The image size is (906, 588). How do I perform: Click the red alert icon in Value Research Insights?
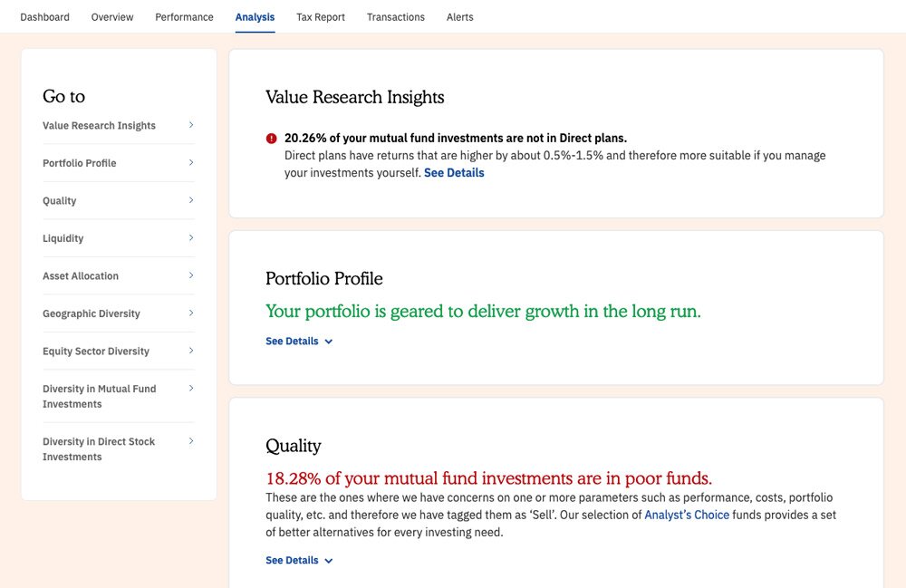coord(271,139)
